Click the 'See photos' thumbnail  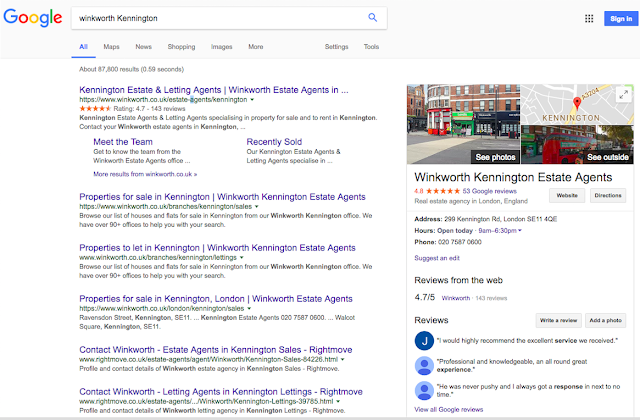coord(464,124)
